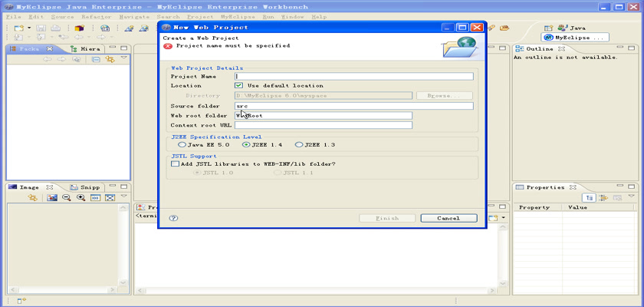Toggle Show Advanced Properties icon
Screen dimensions: 644x307
pyautogui.click(x=603, y=198)
